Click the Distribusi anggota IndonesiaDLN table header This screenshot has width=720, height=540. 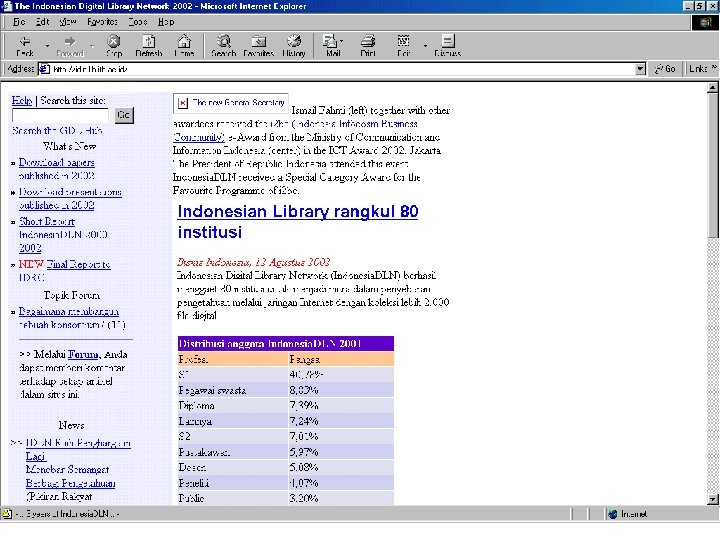tap(286, 343)
